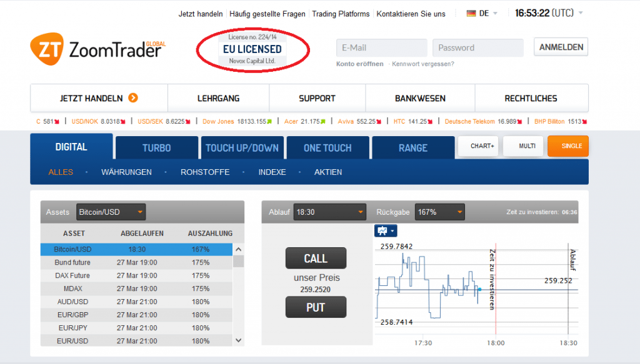
Task: Open the UTC time zone dropdown
Action: (x=581, y=13)
